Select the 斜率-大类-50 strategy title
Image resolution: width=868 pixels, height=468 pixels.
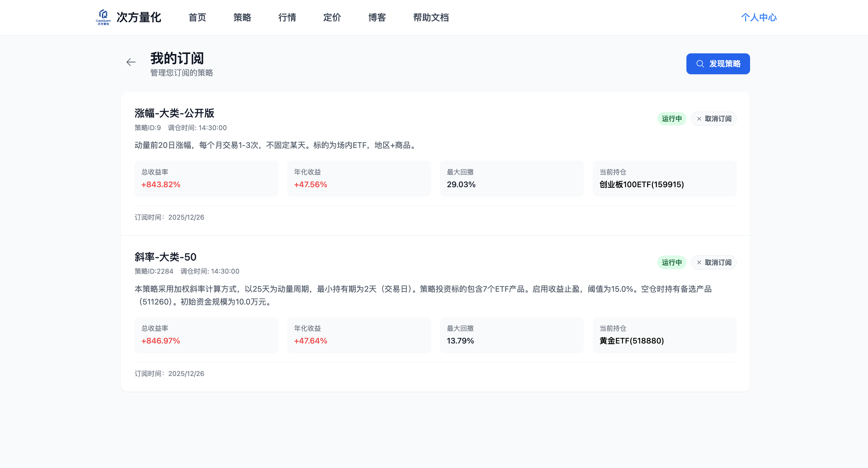165,257
